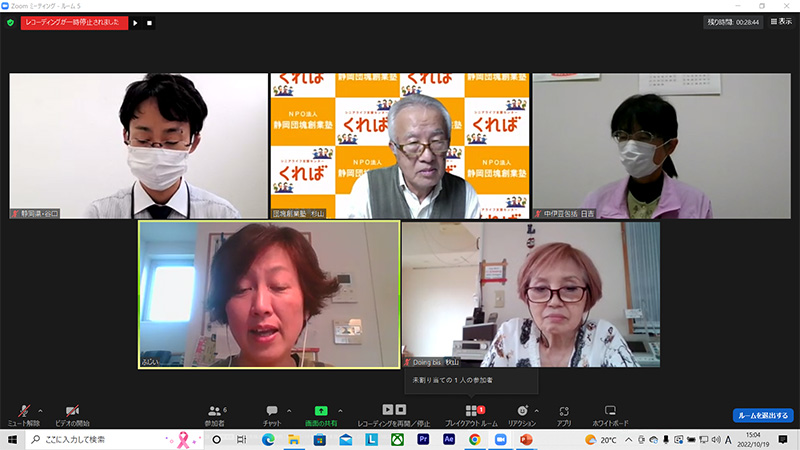Open Breakout Rooms (ブレイクアウトルーム)
800x450 pixels.
[471, 411]
